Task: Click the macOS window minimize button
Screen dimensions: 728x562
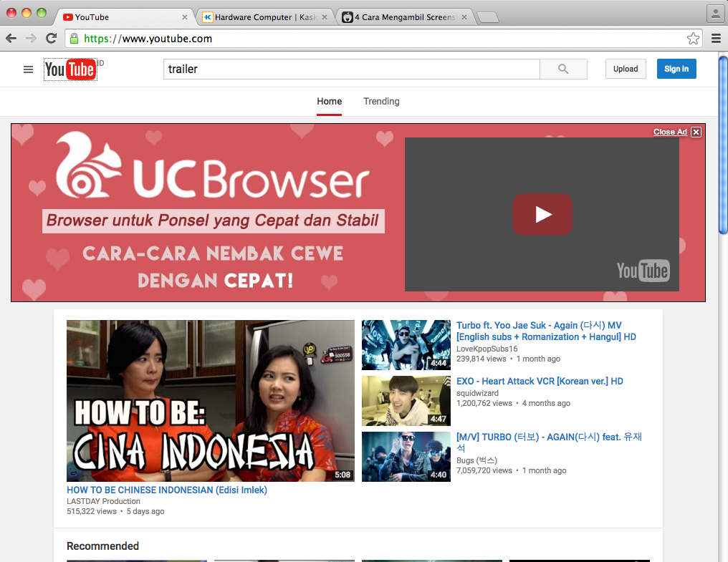Action: point(27,13)
